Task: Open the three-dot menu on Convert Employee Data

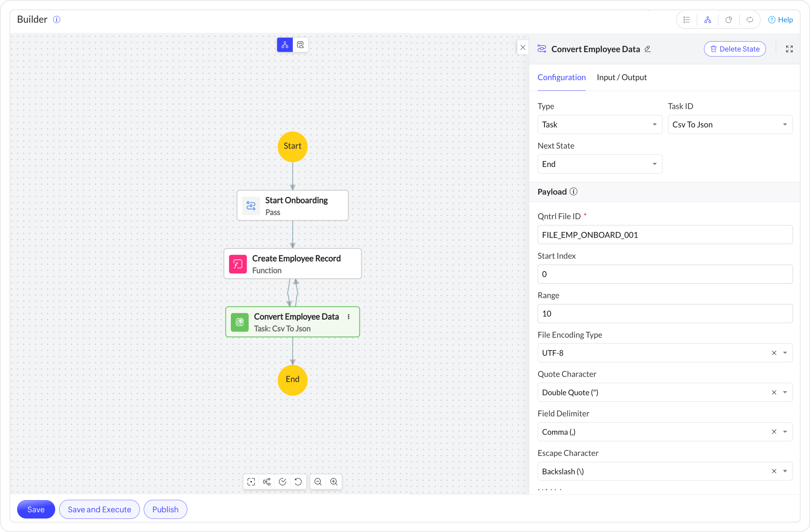Action: [349, 316]
